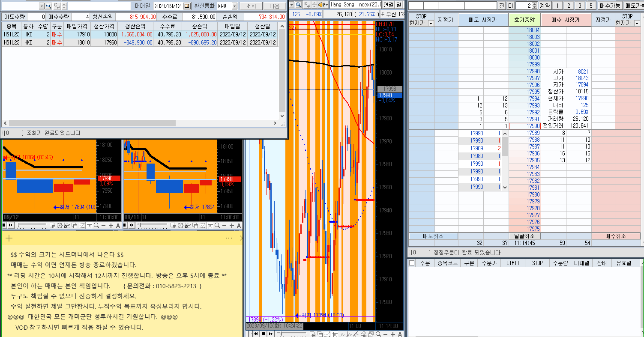Click the minus zoom-out icon in the main chart toolbar

pyautogui.click(x=385, y=334)
